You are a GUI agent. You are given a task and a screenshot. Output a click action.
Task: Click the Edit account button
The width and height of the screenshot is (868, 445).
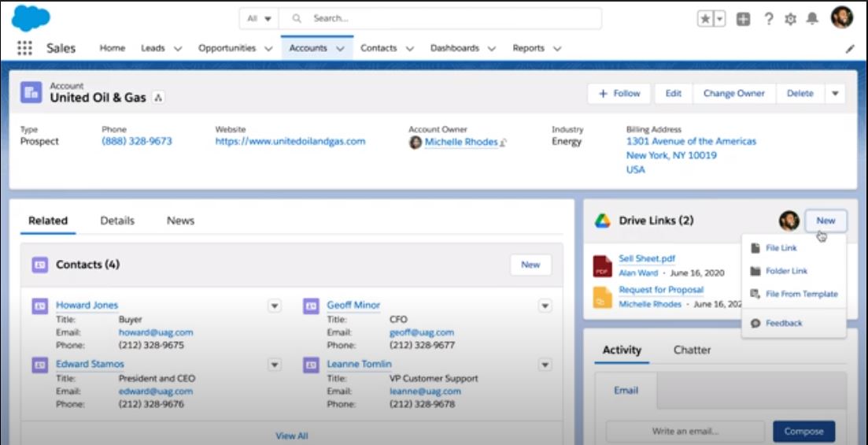(x=673, y=94)
